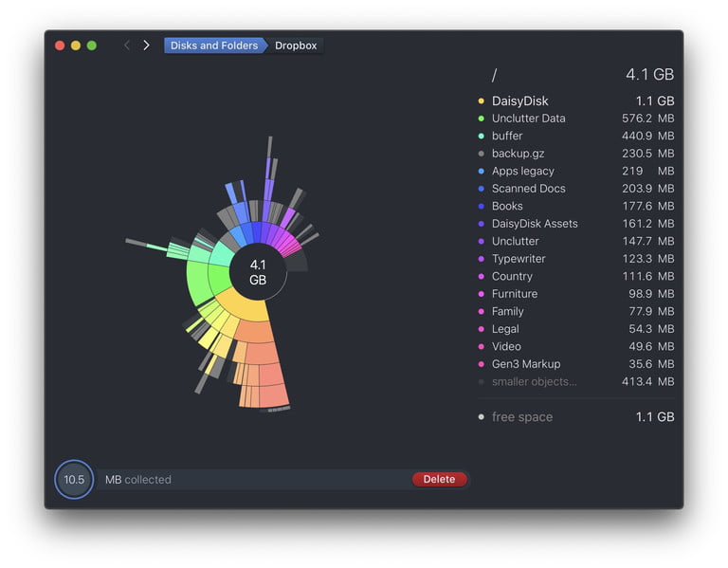Click the free space entry
Viewport: 728px width, 568px height.
[x=521, y=417]
